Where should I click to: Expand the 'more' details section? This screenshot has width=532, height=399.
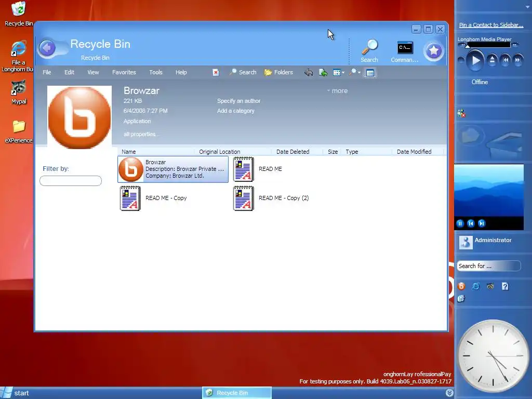pos(338,90)
